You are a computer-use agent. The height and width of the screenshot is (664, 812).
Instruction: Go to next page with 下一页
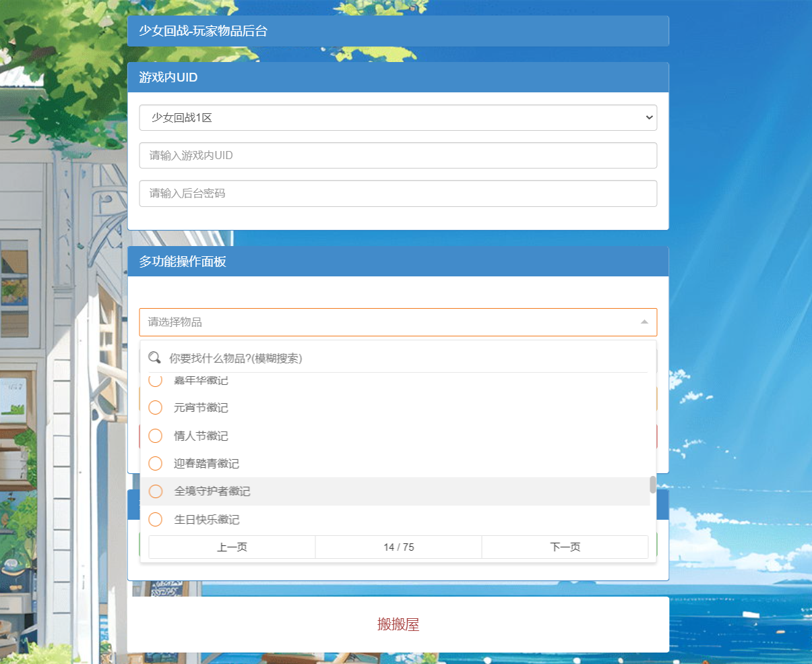click(565, 547)
